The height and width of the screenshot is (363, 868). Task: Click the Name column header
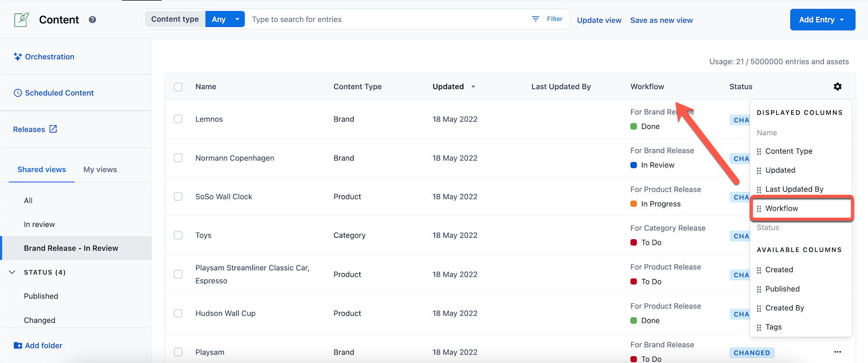click(206, 87)
